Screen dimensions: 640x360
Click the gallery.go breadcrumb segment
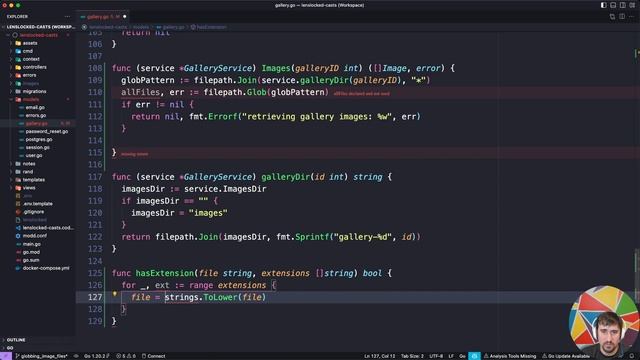171,27
